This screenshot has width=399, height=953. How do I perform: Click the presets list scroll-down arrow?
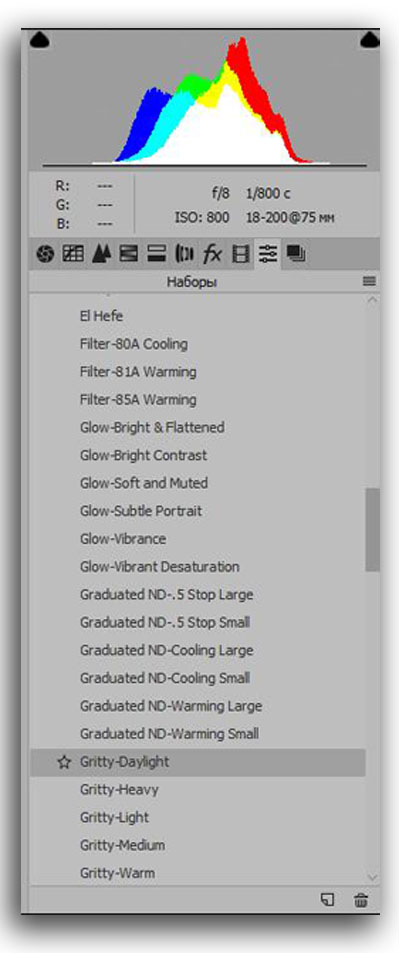tap(373, 877)
